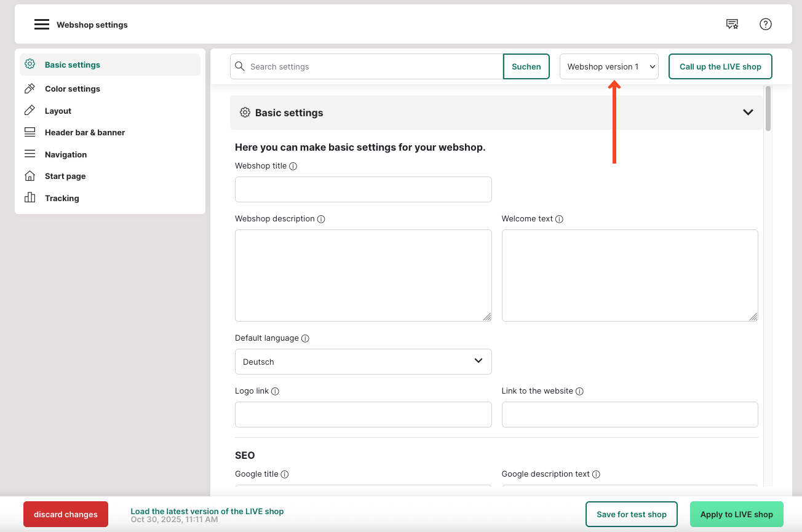Click info icon next to Webshop title
This screenshot has width=802, height=532.
[293, 166]
